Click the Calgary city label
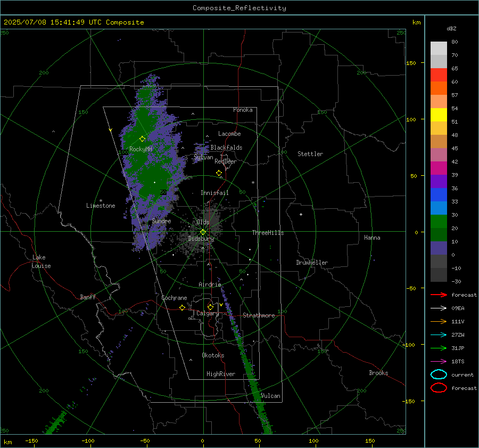 pyautogui.click(x=208, y=313)
